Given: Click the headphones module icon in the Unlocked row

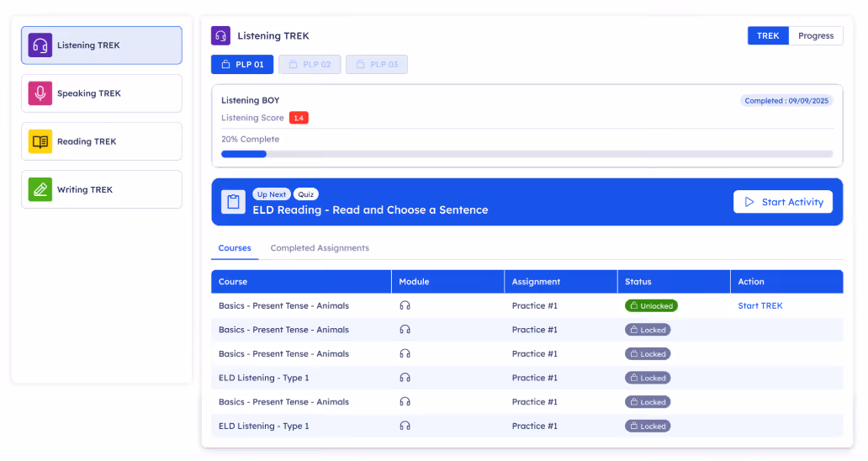Looking at the screenshot, I should [x=405, y=305].
